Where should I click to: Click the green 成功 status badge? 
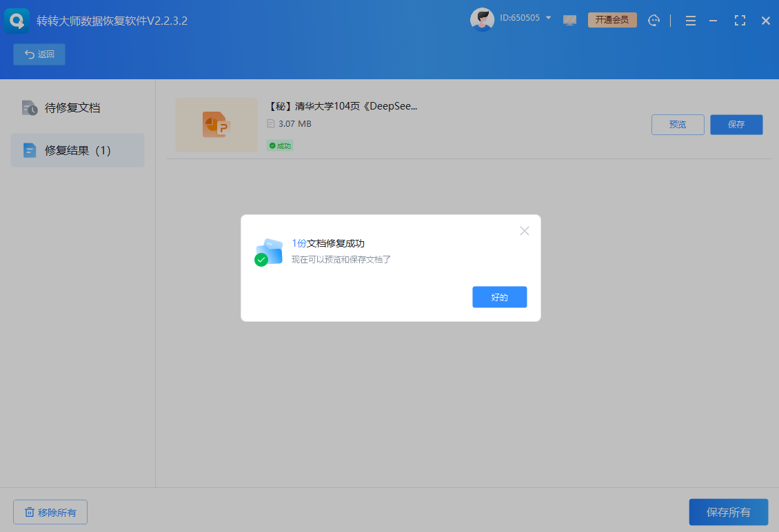tap(280, 145)
